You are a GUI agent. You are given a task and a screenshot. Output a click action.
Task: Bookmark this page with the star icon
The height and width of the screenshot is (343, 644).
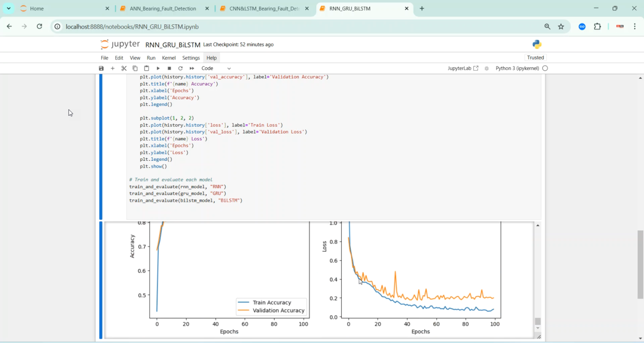tap(561, 27)
